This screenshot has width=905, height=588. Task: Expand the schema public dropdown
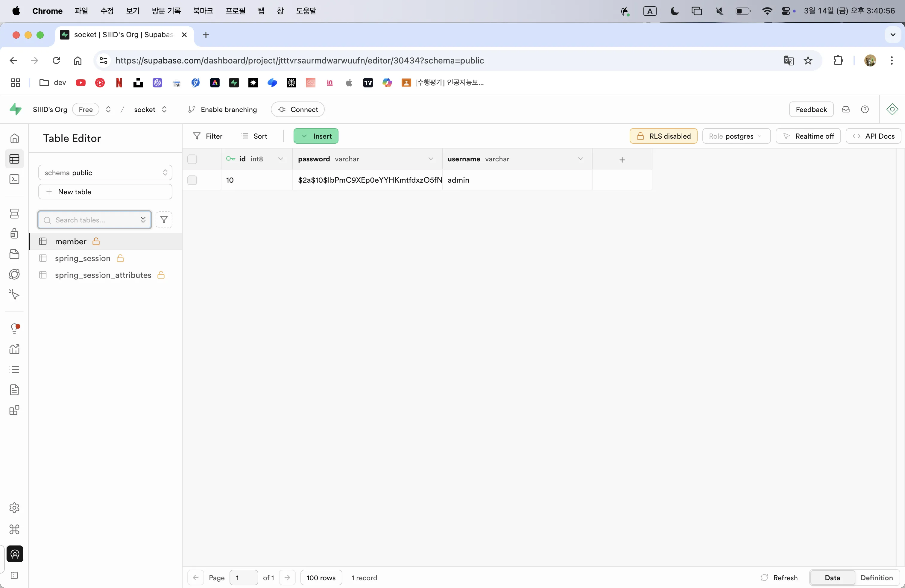pos(105,173)
